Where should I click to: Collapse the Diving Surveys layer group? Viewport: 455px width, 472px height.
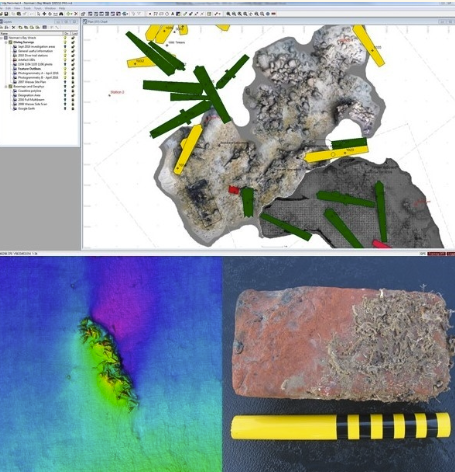point(6,42)
